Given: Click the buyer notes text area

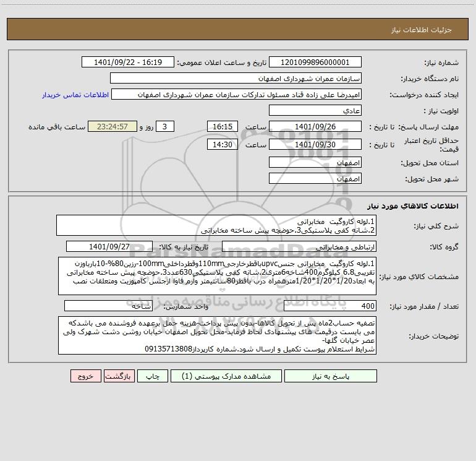Looking at the screenshot, I should pos(217,335).
